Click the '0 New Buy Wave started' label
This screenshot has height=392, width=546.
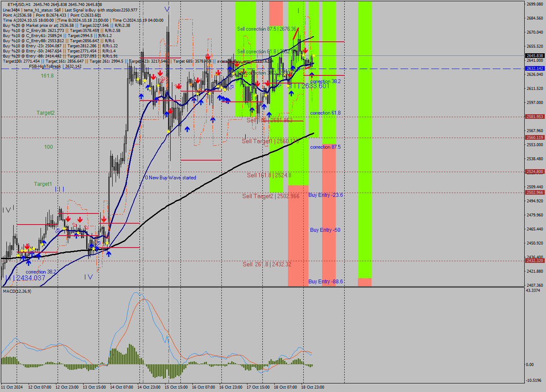(x=171, y=178)
